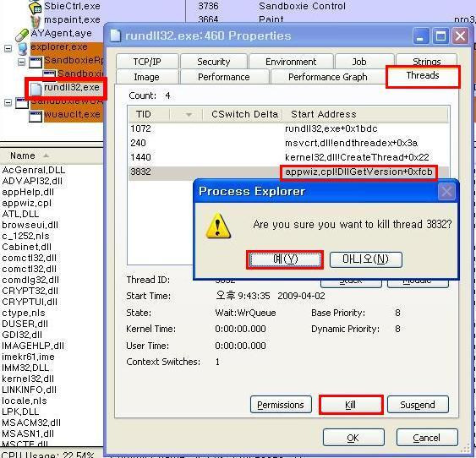Select appwiz.cpl in DLL list
This screenshot has height=458, width=476.
pos(27,203)
